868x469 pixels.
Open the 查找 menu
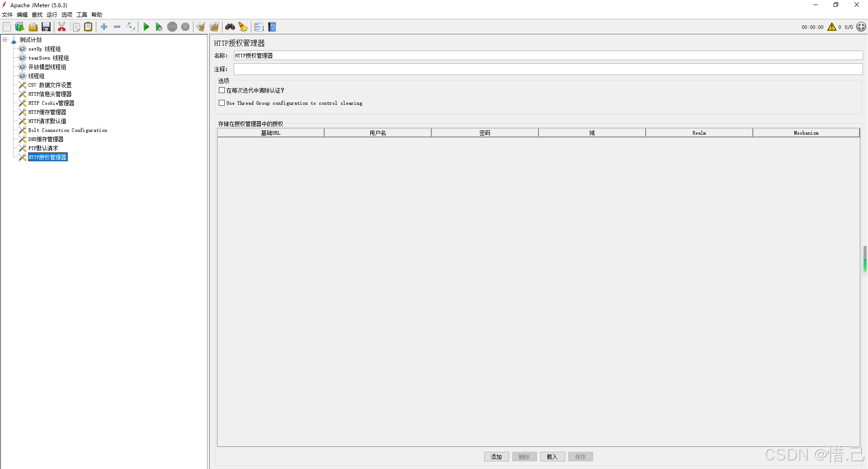(37, 15)
